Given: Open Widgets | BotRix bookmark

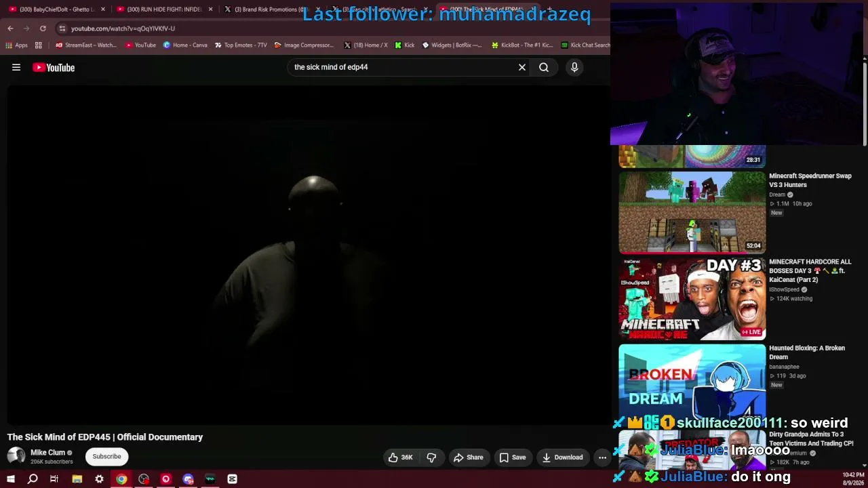Looking at the screenshot, I should tap(452, 45).
